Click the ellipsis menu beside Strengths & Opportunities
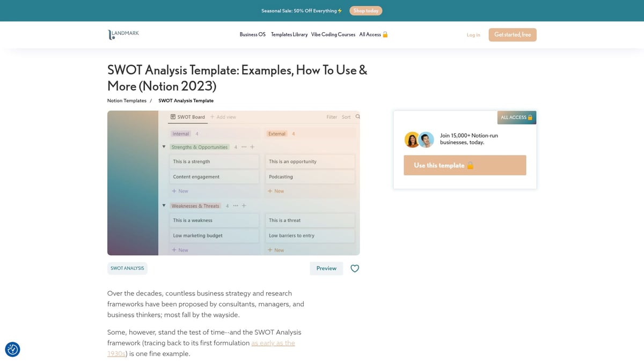This screenshot has height=362, width=644. click(244, 146)
